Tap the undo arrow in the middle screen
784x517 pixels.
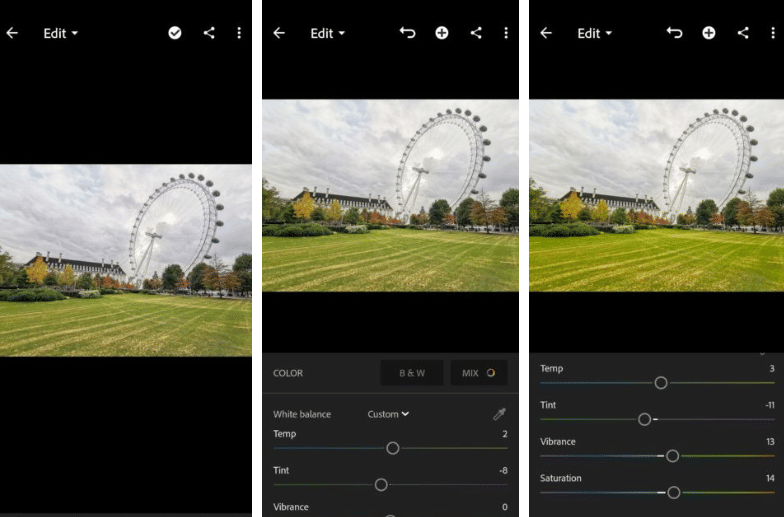(x=407, y=33)
